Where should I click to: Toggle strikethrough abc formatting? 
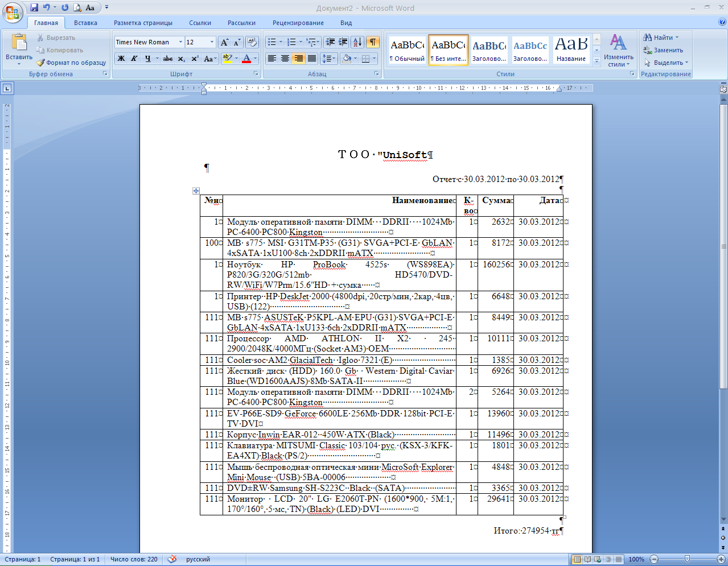point(168,59)
